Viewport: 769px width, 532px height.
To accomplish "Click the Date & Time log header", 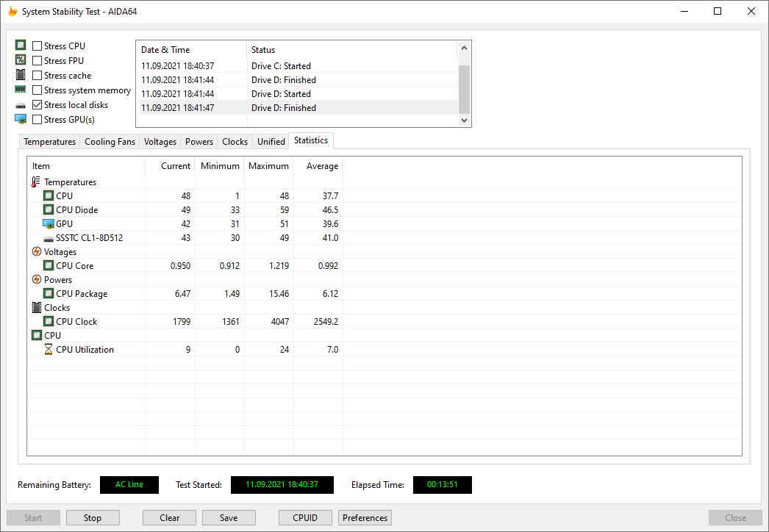I will (191, 49).
